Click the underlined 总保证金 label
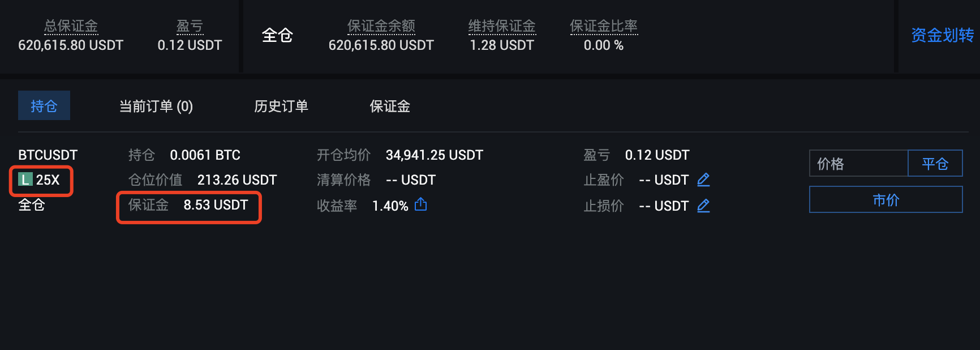 (x=71, y=26)
